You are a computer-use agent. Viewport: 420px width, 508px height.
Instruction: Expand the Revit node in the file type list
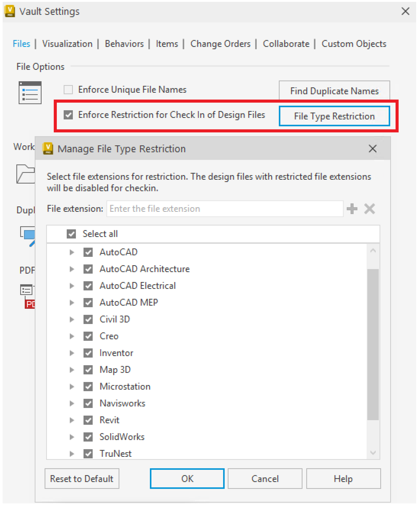(72, 420)
